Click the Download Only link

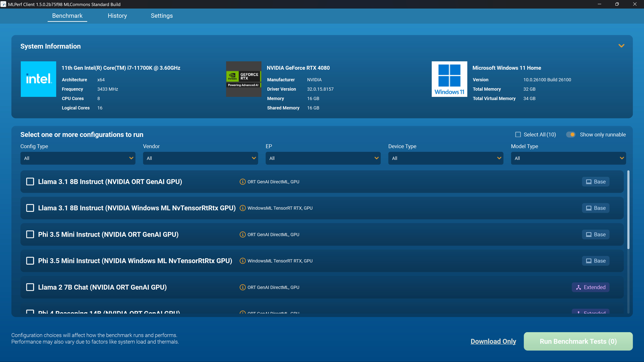[493, 341]
